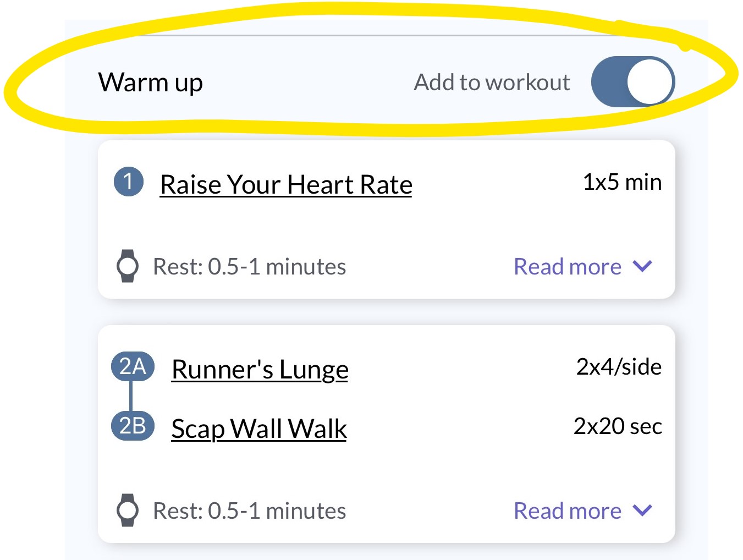Click the 2B superset badge
Viewport: 743px width, 560px height.
point(133,426)
